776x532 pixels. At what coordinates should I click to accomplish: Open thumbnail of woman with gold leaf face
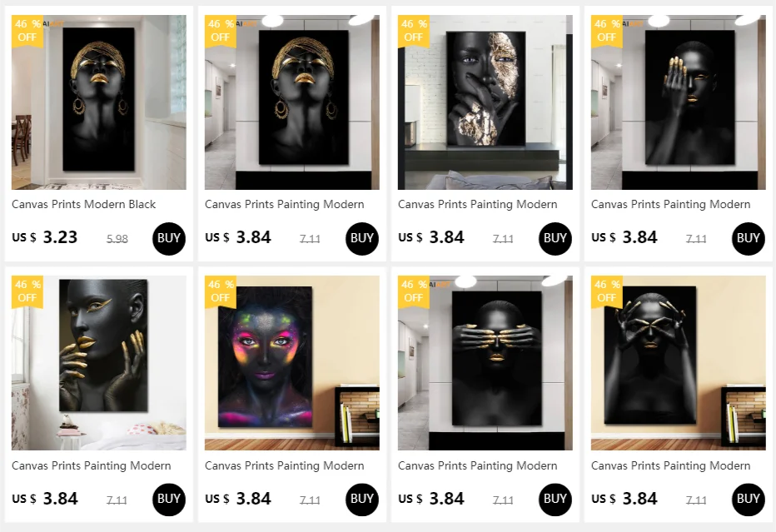485,102
